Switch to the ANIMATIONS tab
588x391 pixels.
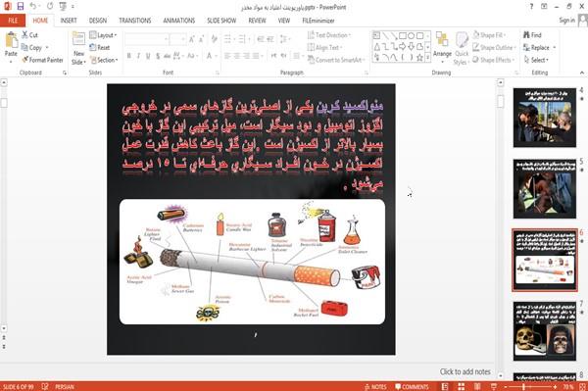(x=179, y=21)
